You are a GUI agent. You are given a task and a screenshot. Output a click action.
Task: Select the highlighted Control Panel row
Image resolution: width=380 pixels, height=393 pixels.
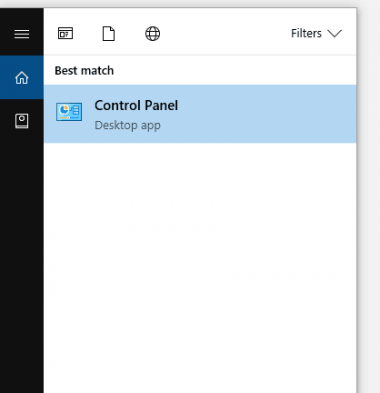click(200, 114)
